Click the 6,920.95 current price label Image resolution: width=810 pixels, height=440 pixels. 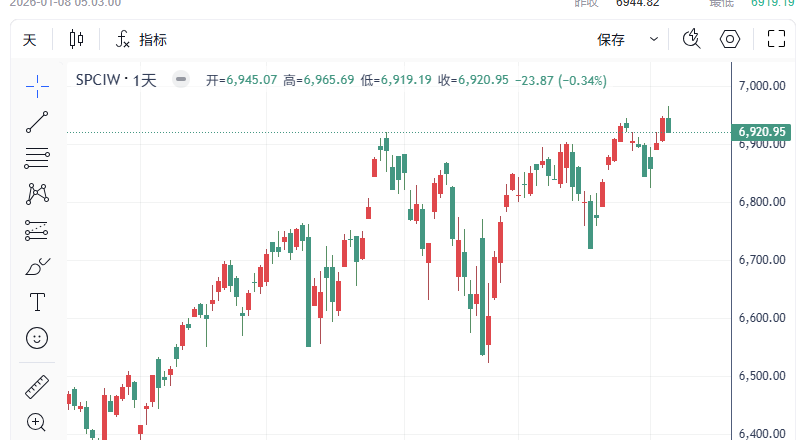point(763,132)
